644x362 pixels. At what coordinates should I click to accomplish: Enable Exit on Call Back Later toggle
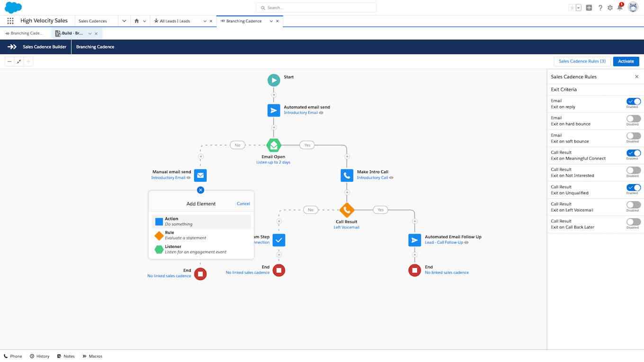(x=634, y=222)
